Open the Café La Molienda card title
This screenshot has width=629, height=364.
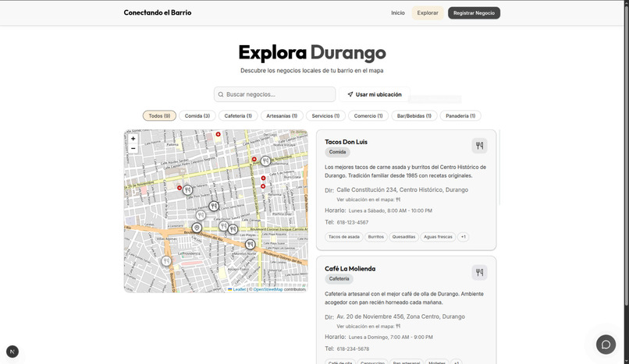350,269
